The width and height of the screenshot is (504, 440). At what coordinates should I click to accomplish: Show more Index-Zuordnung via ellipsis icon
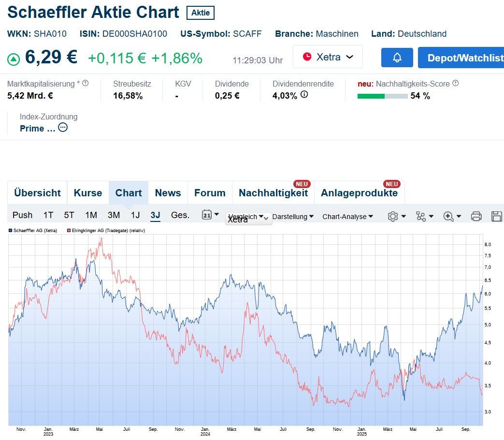tap(63, 128)
